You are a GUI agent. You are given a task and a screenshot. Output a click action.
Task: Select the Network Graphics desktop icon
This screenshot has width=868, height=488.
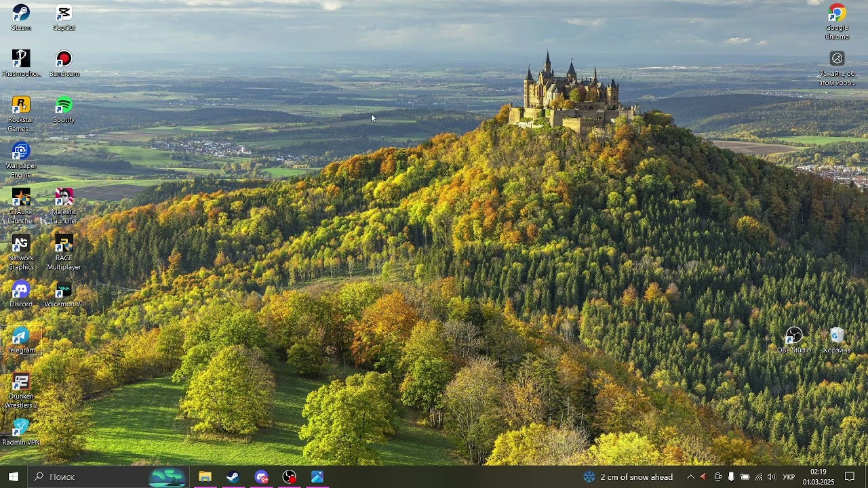pos(21,252)
